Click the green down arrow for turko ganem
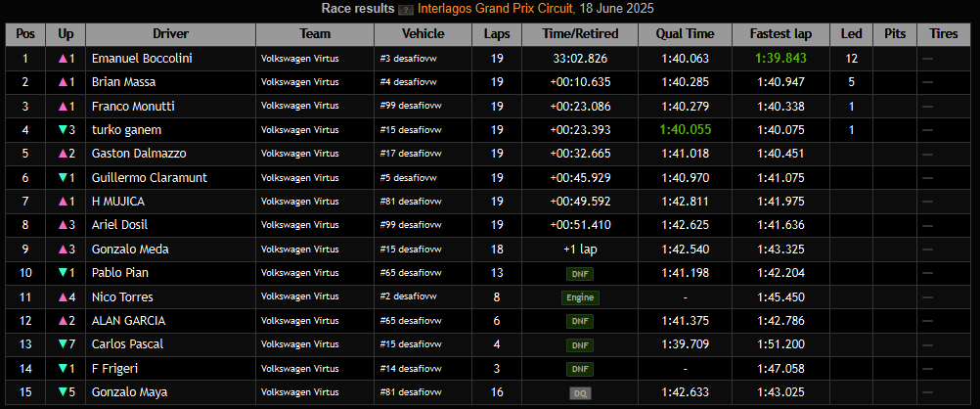Screen dimensions: 980x409 [62, 130]
